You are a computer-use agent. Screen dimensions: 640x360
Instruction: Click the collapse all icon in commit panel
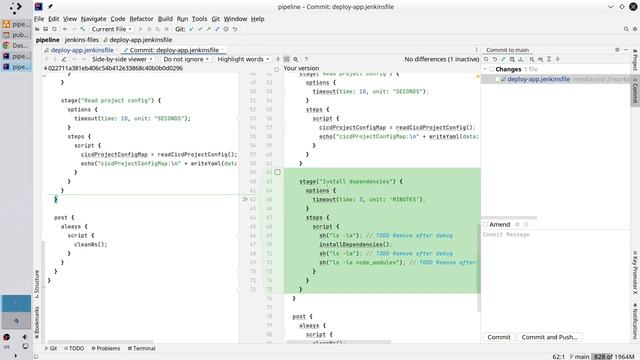pos(558,59)
